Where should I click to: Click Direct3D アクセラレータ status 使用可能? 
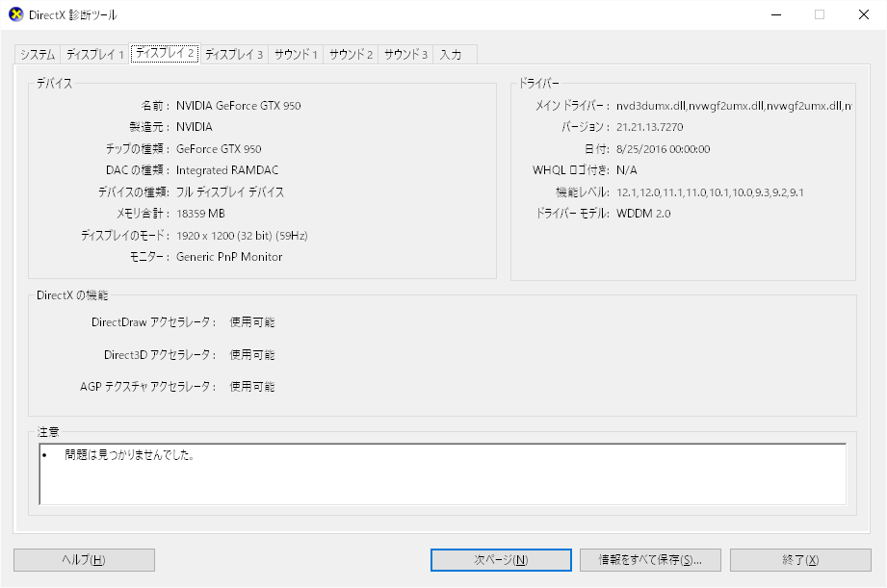point(251,354)
